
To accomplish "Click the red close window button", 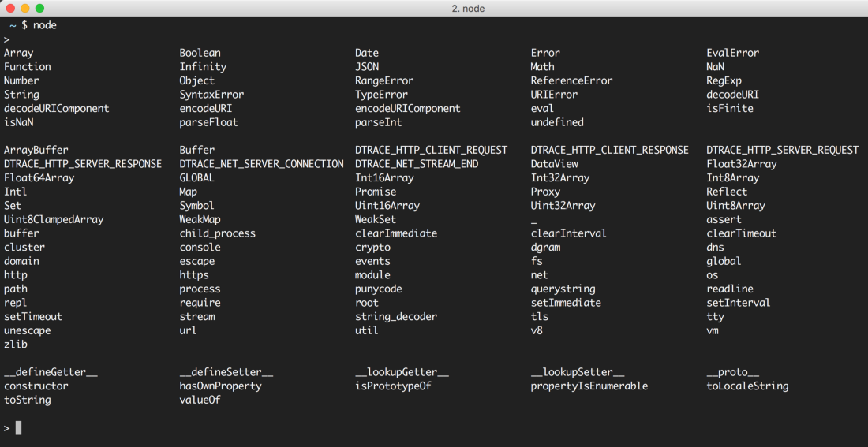I will 10,9.
